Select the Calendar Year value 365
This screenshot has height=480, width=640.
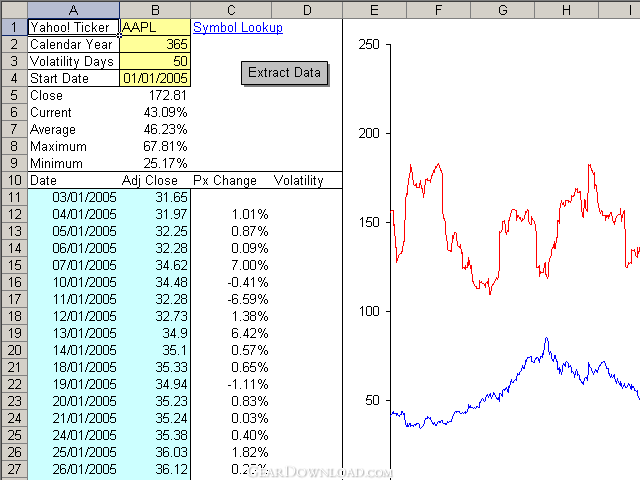click(x=154, y=45)
